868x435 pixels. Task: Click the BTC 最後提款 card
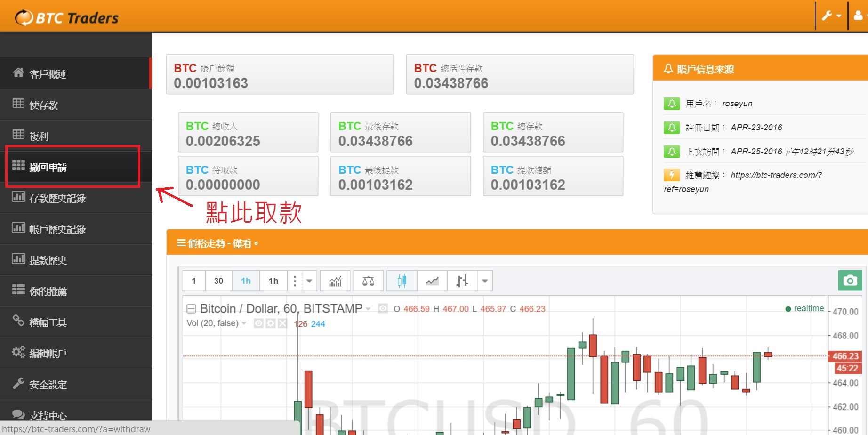(401, 176)
